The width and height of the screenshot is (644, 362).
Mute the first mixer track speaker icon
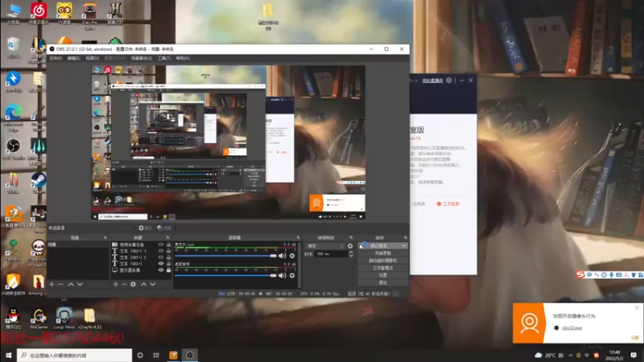pyautogui.click(x=283, y=256)
